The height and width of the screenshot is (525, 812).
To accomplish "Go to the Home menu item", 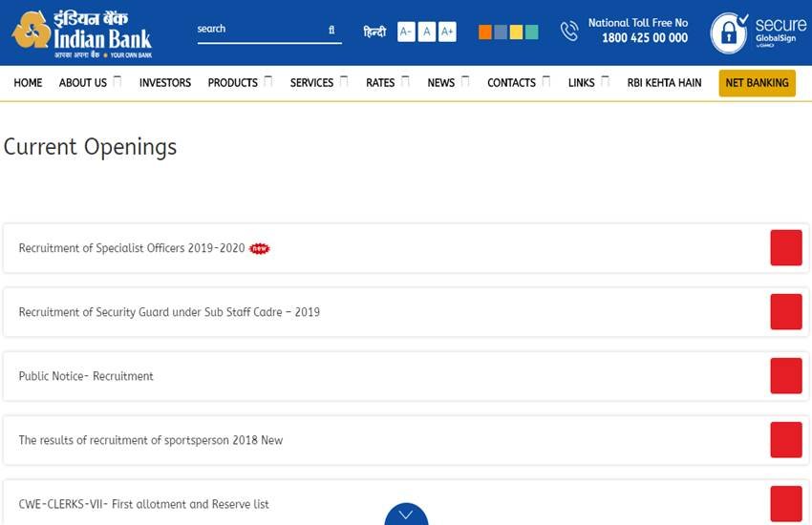I will click(x=28, y=83).
